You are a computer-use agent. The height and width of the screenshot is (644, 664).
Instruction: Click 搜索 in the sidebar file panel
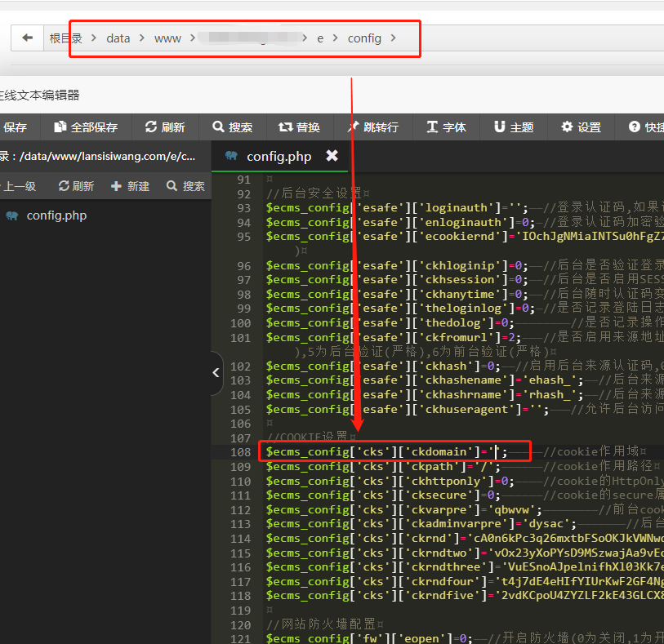(185, 186)
